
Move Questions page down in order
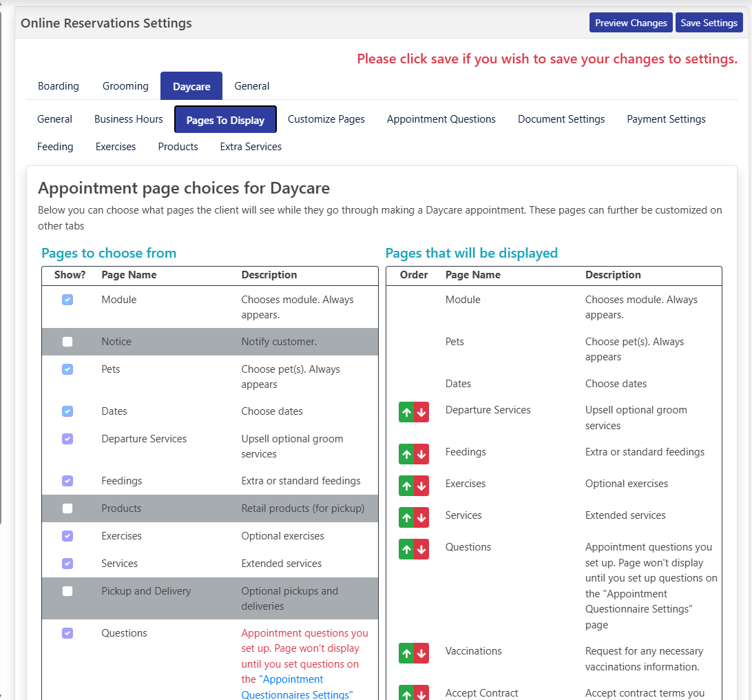coord(421,549)
